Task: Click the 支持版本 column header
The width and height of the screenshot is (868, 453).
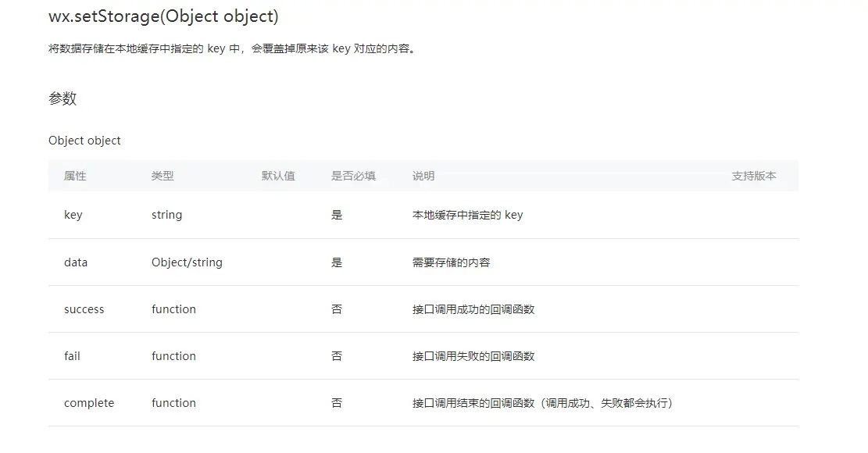Action: pos(753,176)
